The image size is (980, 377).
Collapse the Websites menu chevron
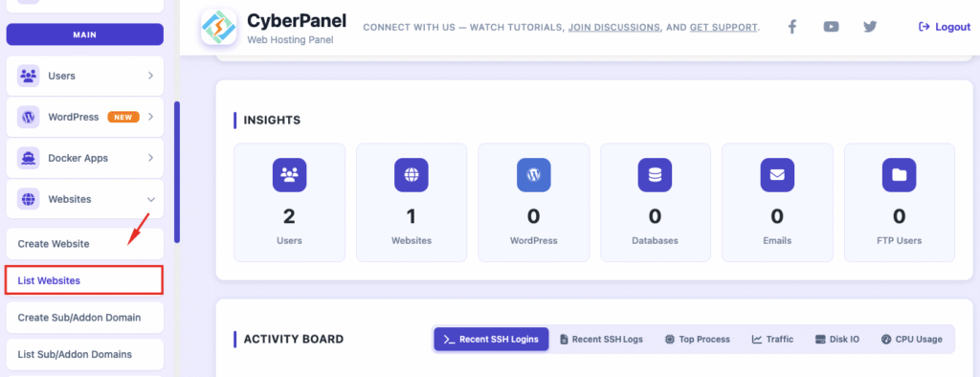pyautogui.click(x=150, y=199)
